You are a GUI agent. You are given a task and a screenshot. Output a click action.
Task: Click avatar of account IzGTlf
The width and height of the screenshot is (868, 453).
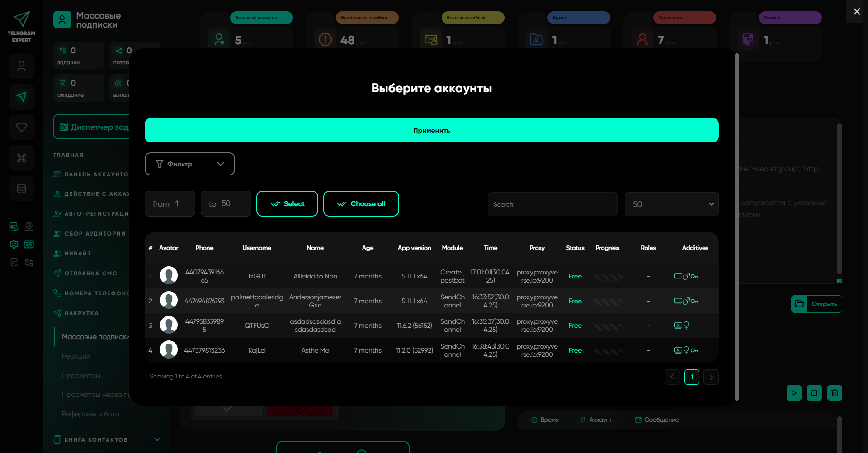pyautogui.click(x=169, y=276)
